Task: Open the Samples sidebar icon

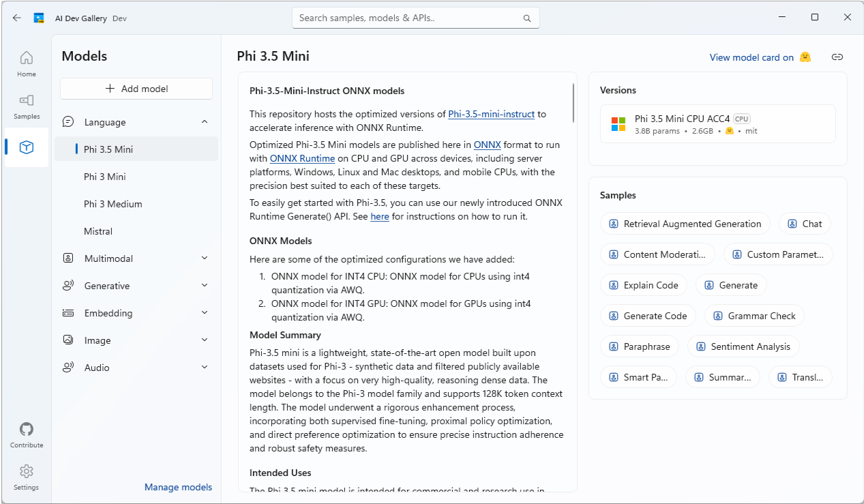Action: [x=27, y=106]
